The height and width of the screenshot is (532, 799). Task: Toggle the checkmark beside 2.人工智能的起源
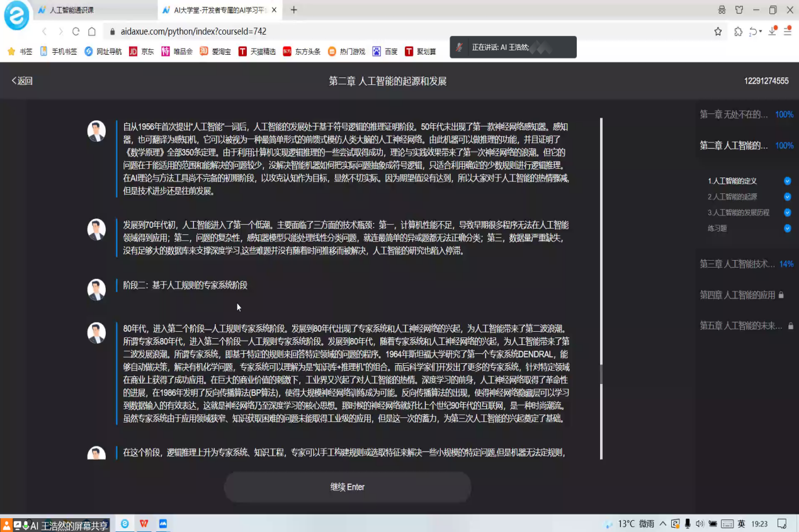tap(786, 196)
